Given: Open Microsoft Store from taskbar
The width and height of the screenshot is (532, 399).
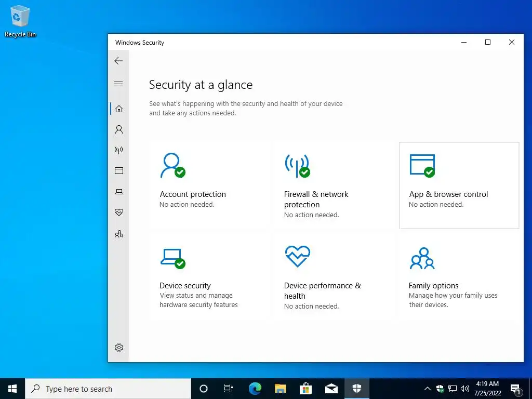Looking at the screenshot, I should click(305, 389).
